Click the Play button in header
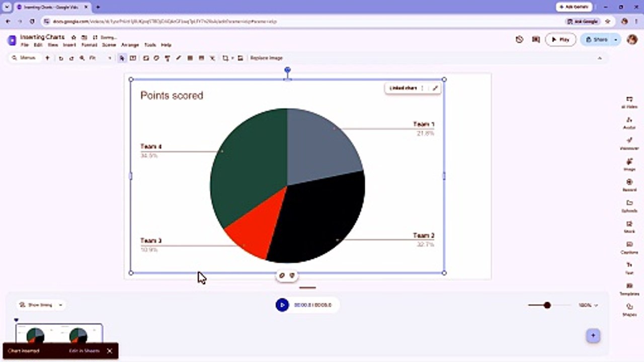The image size is (644, 362). (560, 40)
